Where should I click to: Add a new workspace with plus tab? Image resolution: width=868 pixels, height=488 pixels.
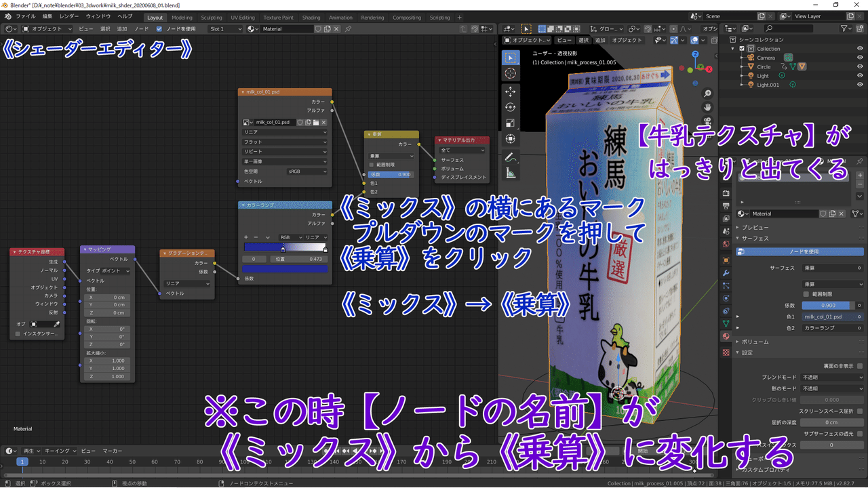[x=459, y=18]
